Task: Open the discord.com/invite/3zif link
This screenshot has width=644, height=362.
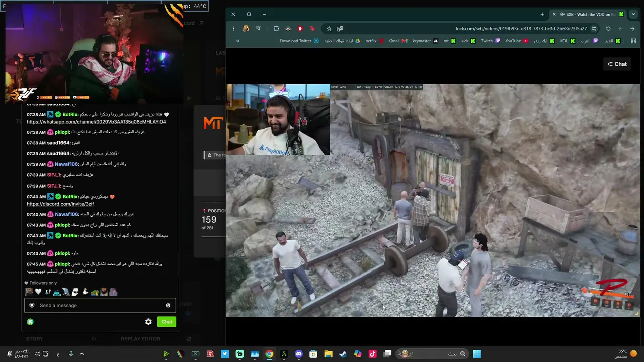Action: (x=60, y=204)
